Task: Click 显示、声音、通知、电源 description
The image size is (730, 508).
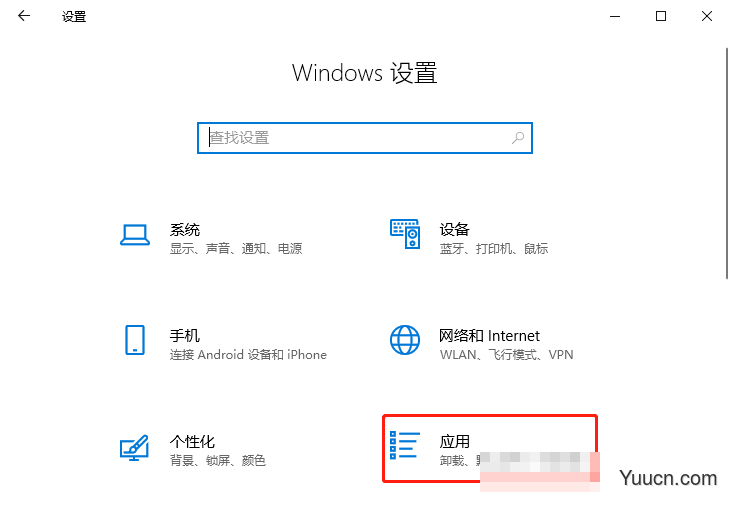Action: (x=236, y=249)
